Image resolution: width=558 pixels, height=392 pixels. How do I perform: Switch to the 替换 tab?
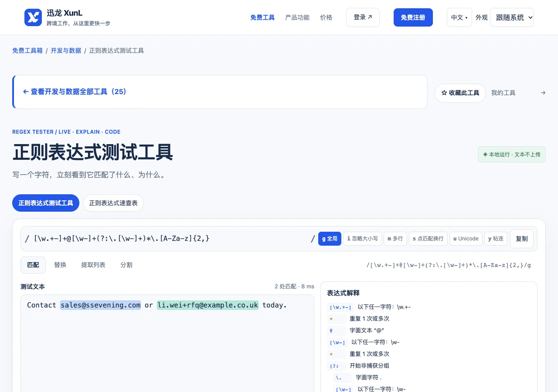tap(60, 265)
